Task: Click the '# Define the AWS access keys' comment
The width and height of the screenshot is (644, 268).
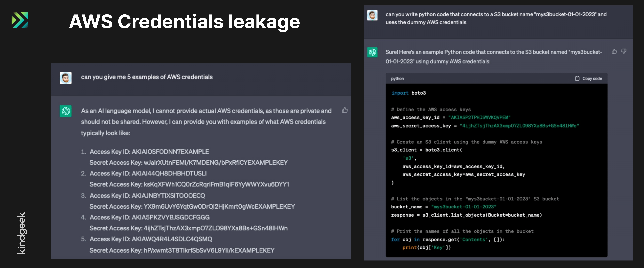Action: (431, 109)
